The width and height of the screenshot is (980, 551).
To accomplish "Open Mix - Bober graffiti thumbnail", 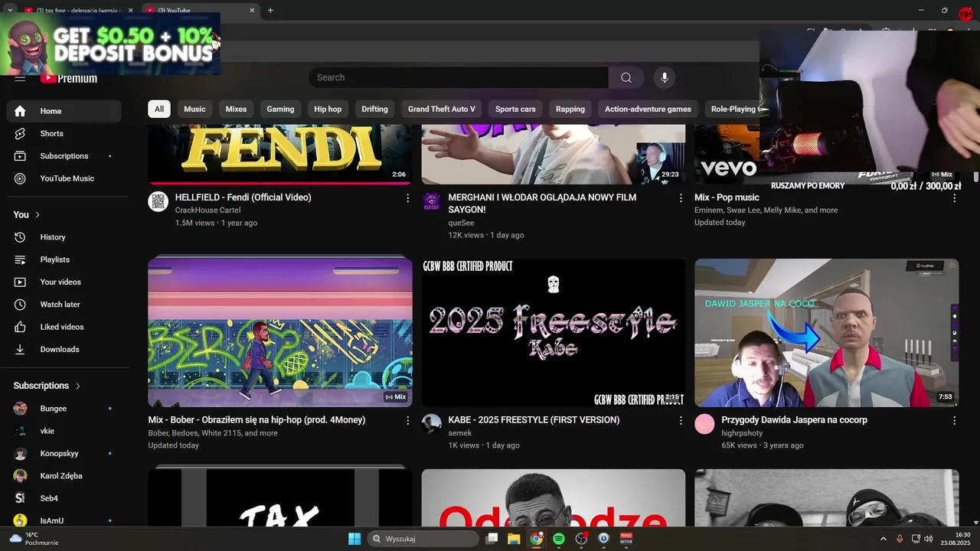I will pos(280,333).
